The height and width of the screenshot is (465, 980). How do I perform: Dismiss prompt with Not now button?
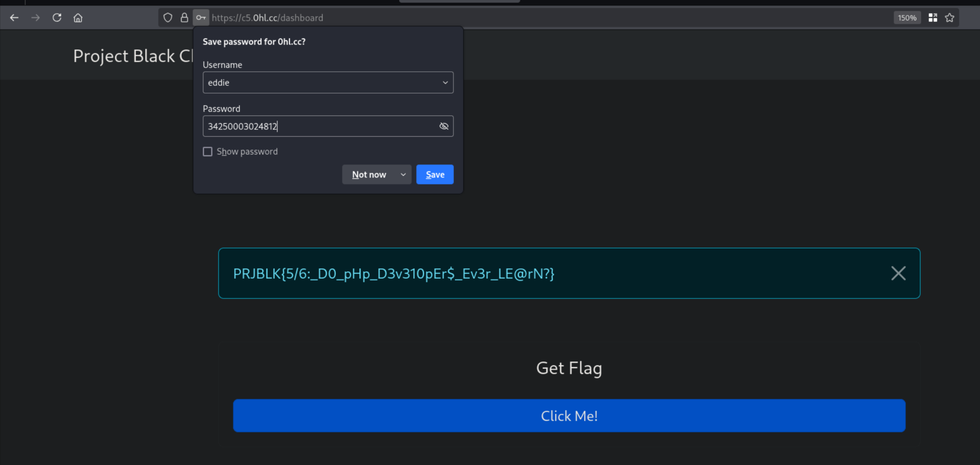coord(369,175)
